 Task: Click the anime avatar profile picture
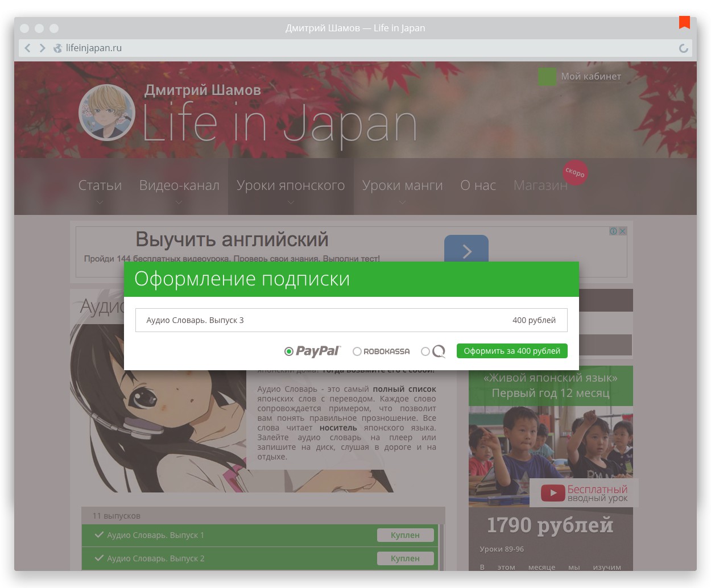pyautogui.click(x=107, y=113)
